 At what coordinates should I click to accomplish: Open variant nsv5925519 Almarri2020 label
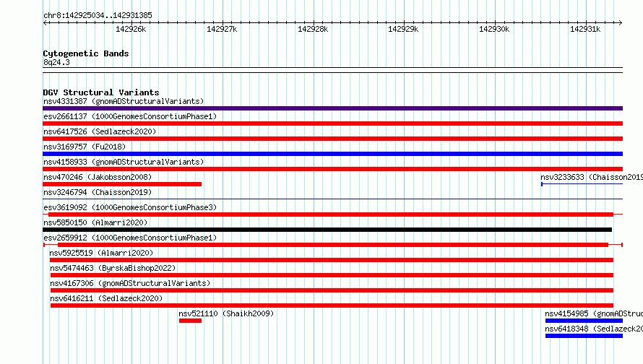click(101, 253)
